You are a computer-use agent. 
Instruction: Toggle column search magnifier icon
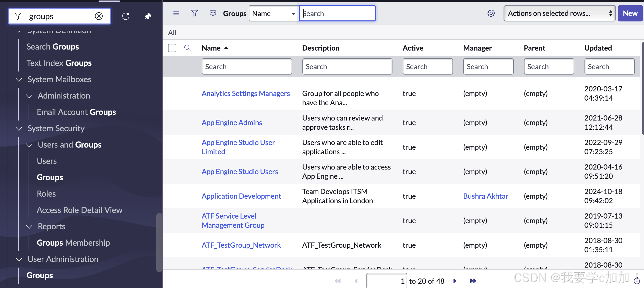[187, 48]
